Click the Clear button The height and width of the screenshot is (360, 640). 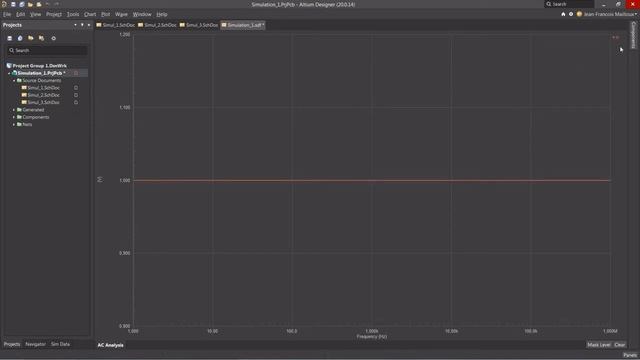coord(620,345)
